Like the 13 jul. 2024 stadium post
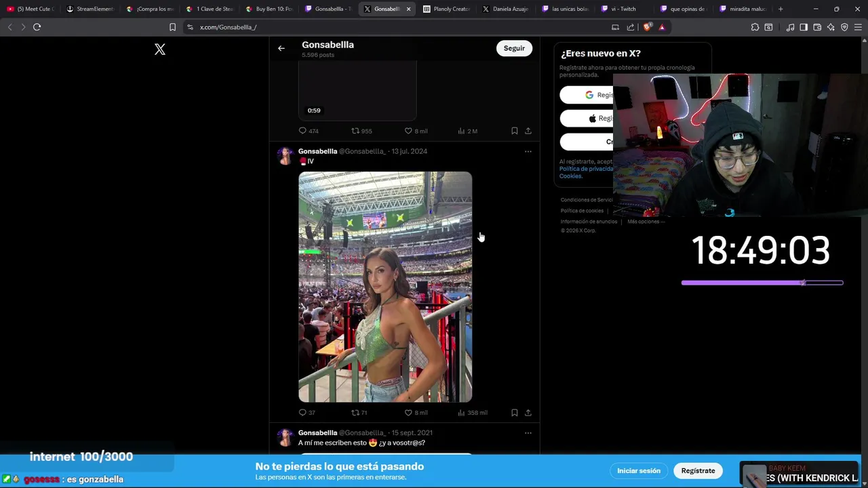 click(416, 412)
